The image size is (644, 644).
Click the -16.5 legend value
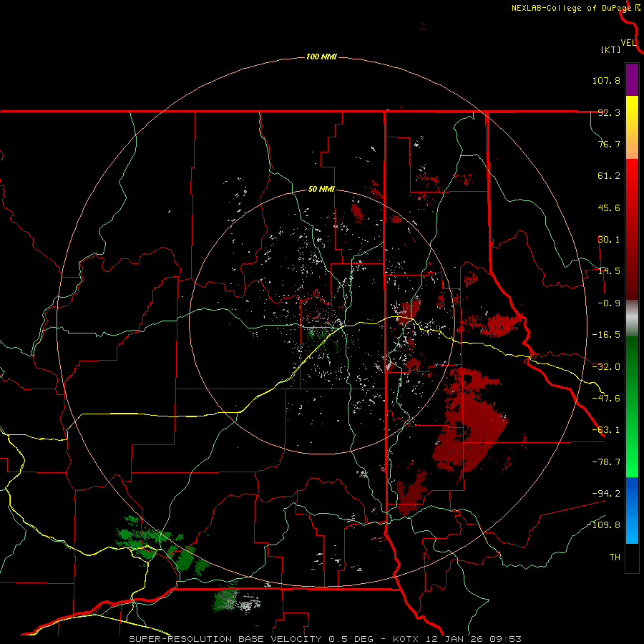click(606, 335)
